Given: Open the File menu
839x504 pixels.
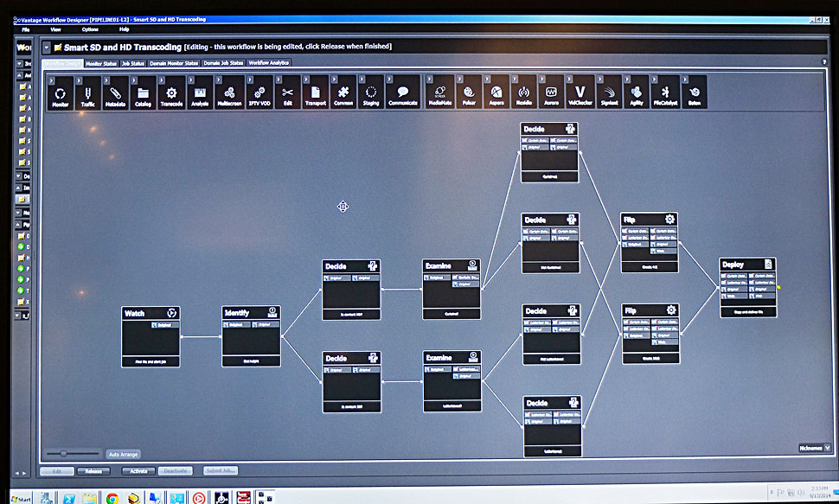Looking at the screenshot, I should click(x=26, y=30).
